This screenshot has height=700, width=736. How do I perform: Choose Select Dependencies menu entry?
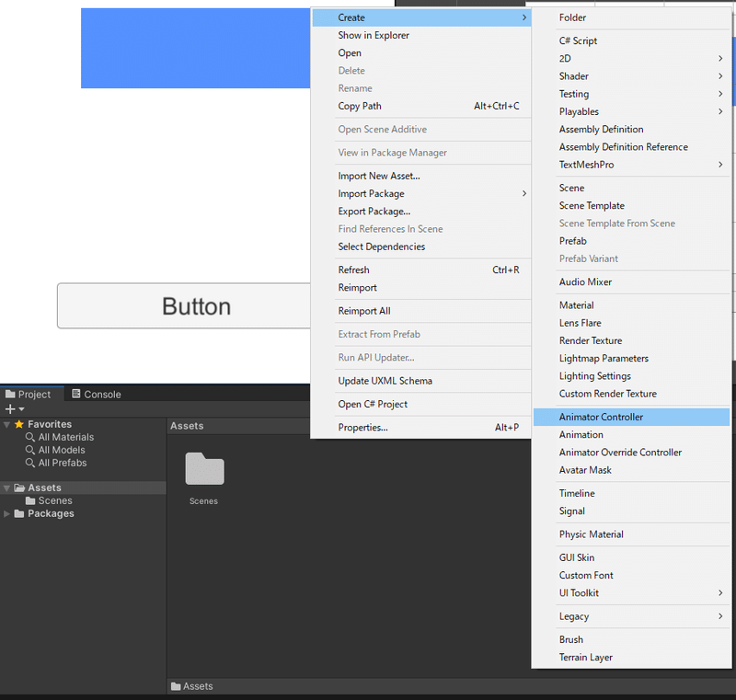click(421, 247)
